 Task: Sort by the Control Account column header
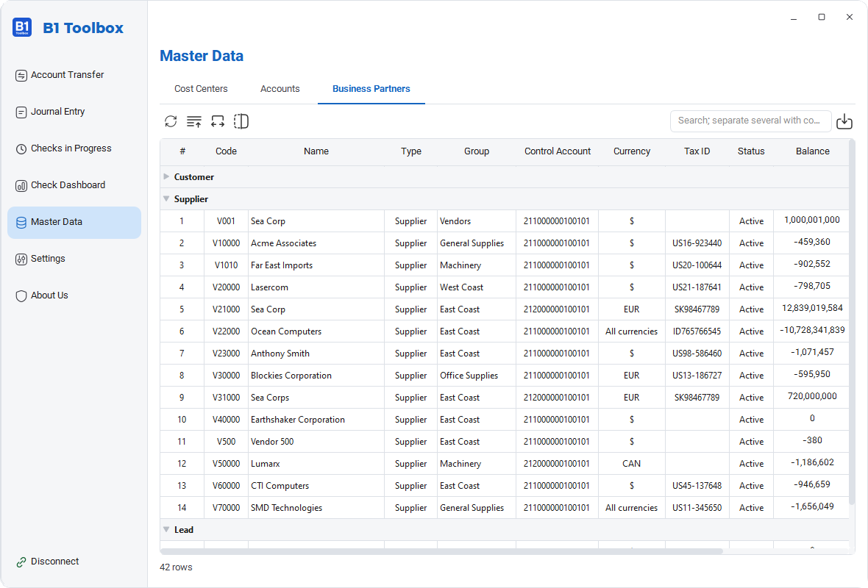click(x=558, y=151)
